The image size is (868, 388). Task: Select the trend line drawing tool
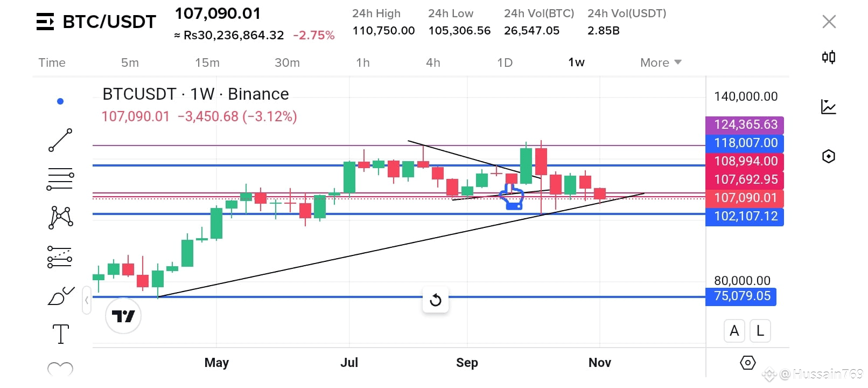click(60, 140)
